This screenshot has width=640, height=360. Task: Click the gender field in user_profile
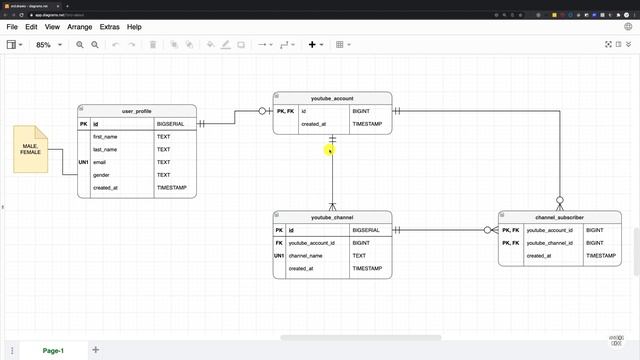click(x=101, y=175)
